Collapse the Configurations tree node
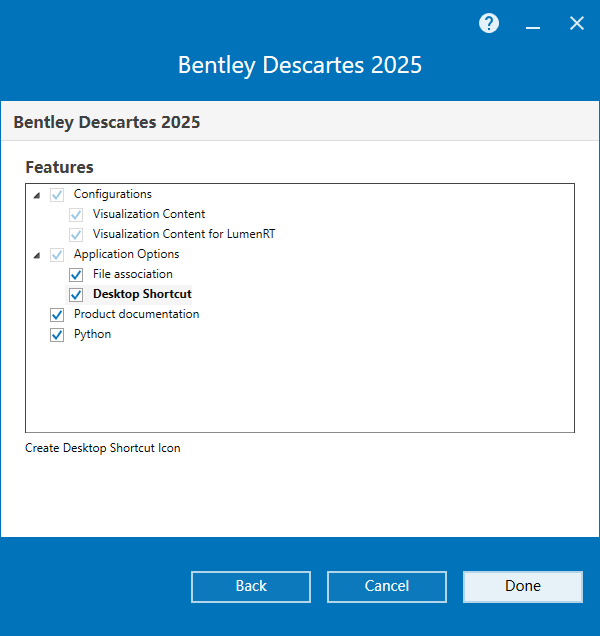This screenshot has width=600, height=636. point(37,196)
